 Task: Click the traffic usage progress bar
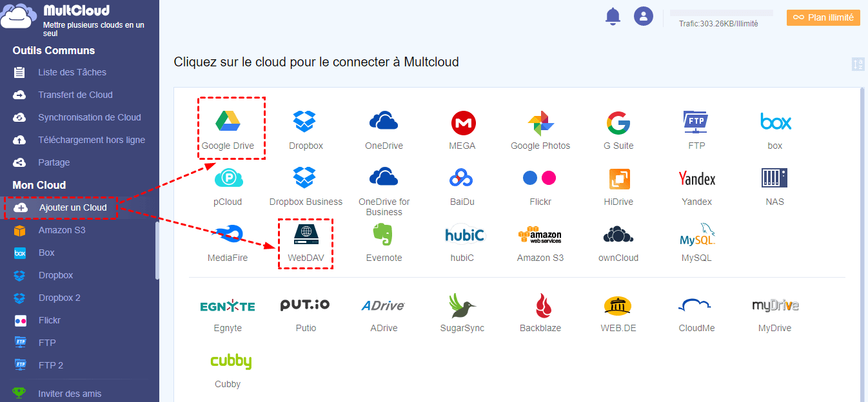tap(721, 12)
